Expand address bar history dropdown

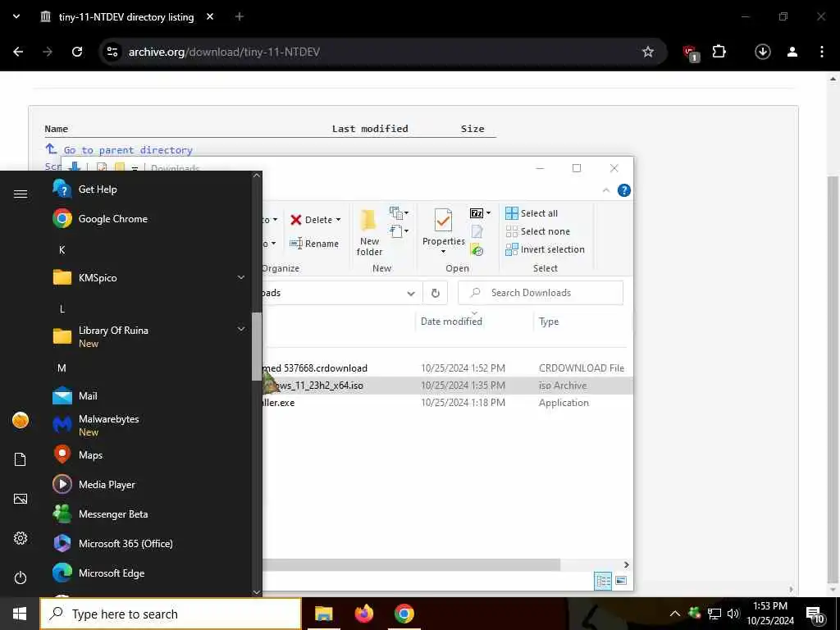(x=410, y=293)
